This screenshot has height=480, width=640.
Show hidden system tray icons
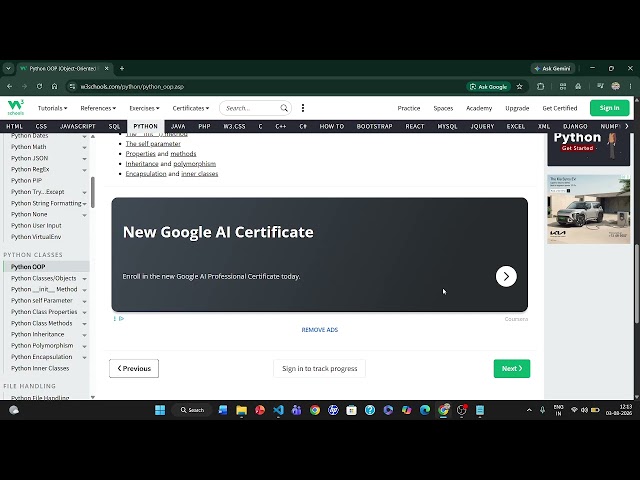[x=529, y=410]
